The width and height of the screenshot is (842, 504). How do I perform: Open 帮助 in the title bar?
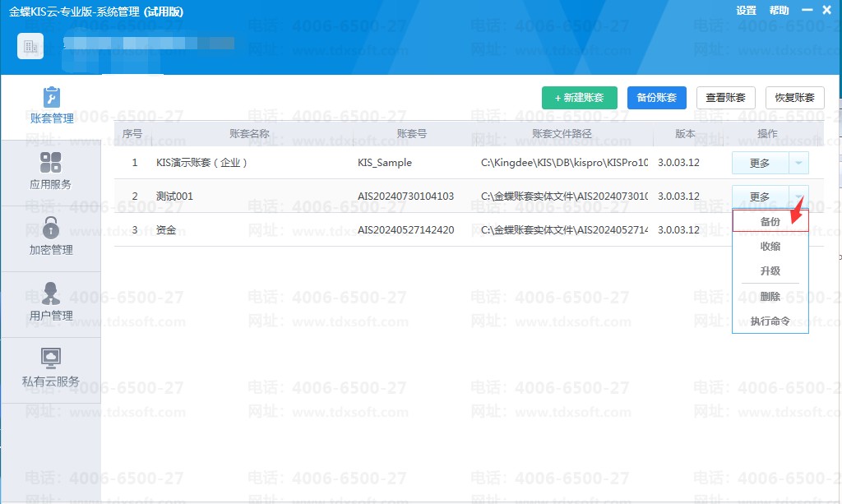tap(780, 11)
